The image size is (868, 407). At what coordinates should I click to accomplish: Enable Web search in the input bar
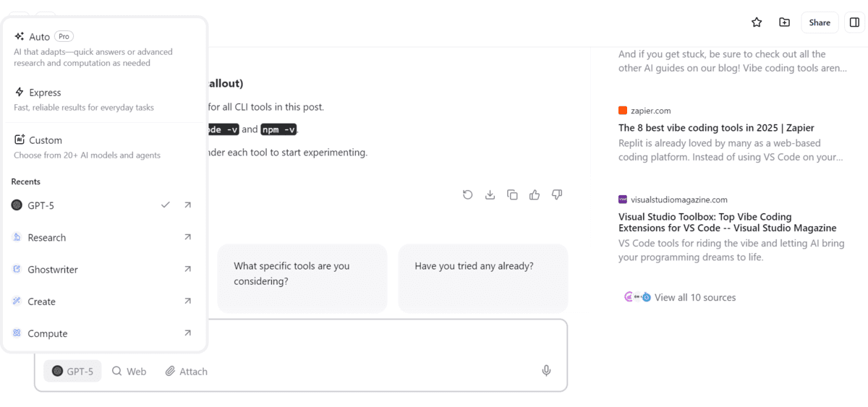[129, 371]
